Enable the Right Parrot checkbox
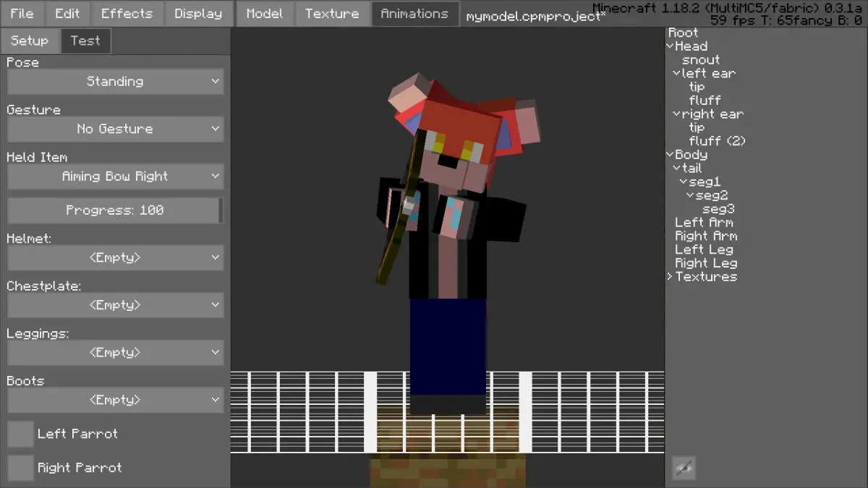 [20, 468]
